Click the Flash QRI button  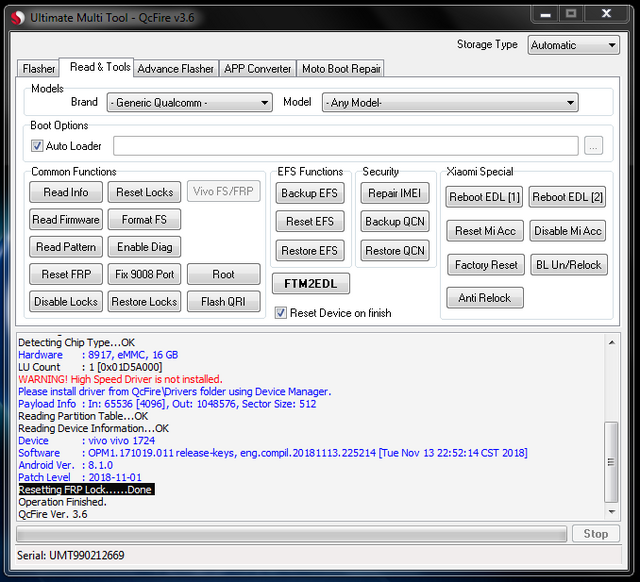223,302
